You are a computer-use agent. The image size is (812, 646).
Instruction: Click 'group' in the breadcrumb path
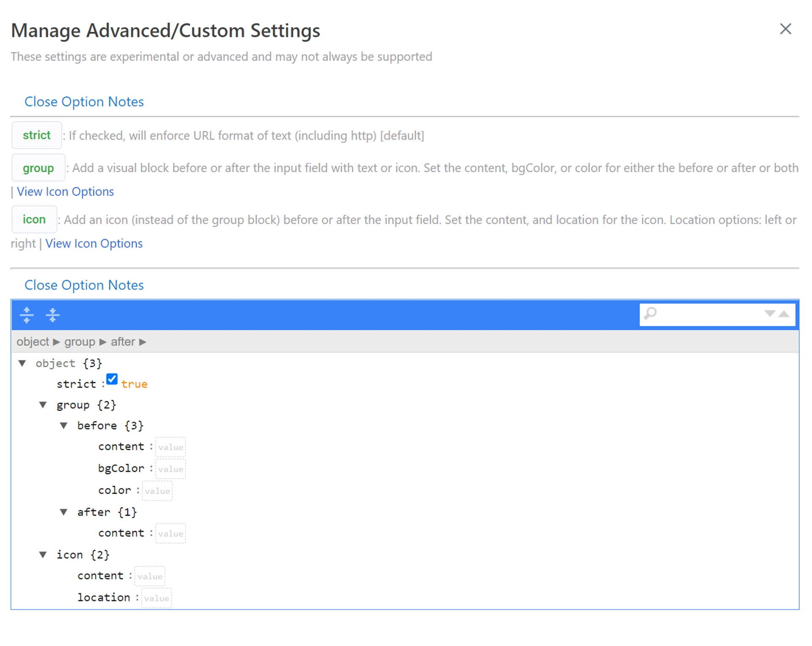click(x=80, y=342)
